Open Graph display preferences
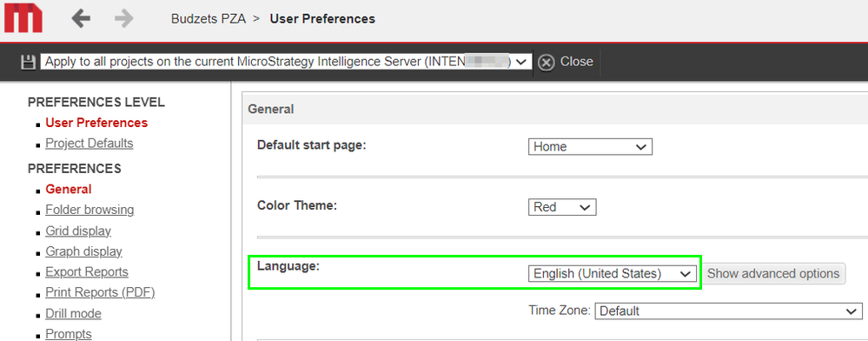The height and width of the screenshot is (341, 868). [x=83, y=251]
